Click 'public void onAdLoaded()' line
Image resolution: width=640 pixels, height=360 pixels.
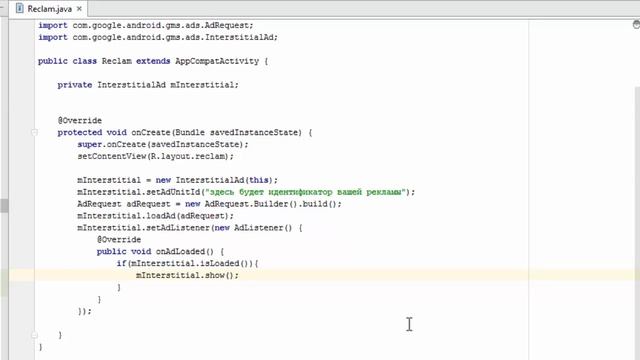tap(160, 251)
